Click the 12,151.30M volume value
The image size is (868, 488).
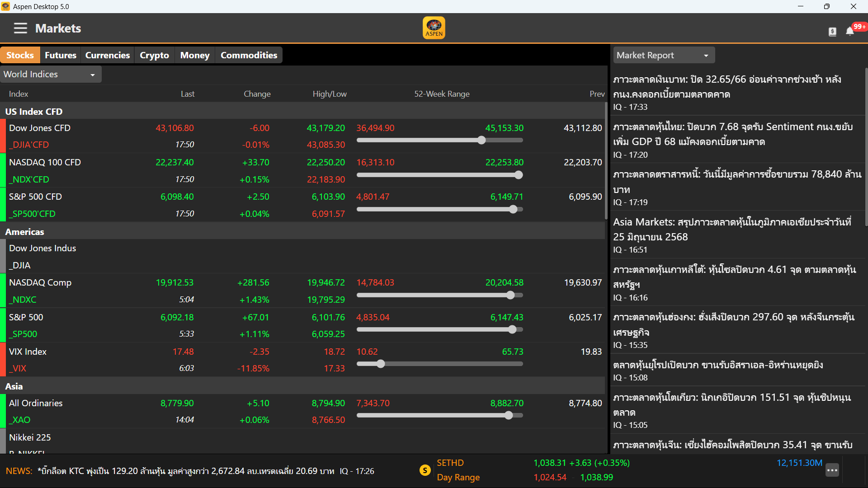click(x=799, y=463)
